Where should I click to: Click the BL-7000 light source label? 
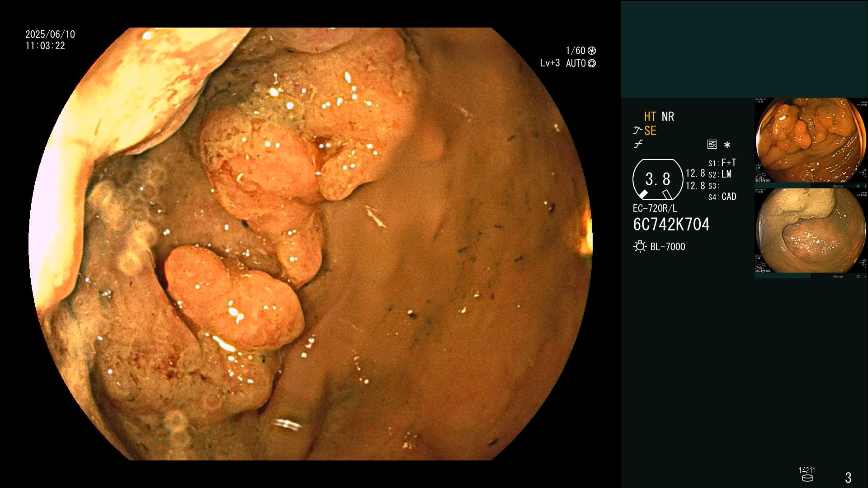click(x=668, y=247)
